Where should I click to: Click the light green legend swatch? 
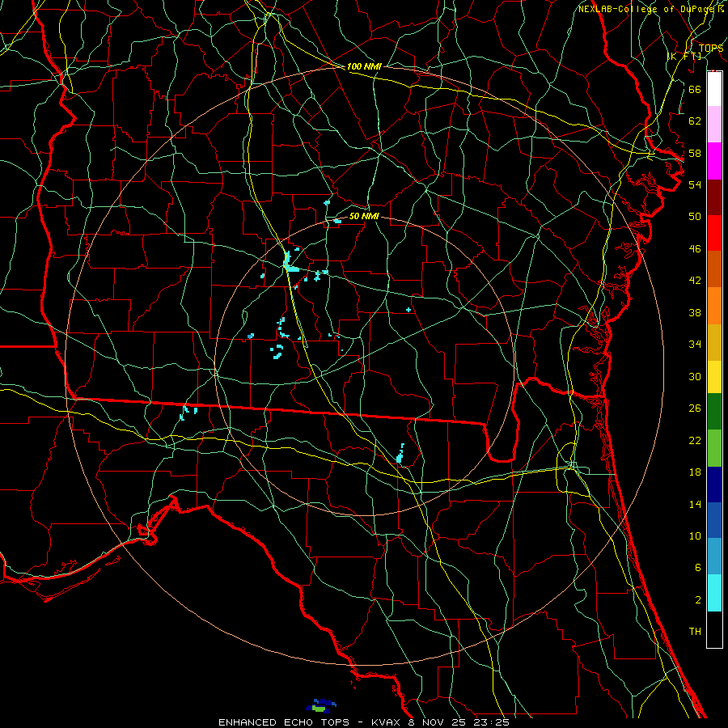714,448
